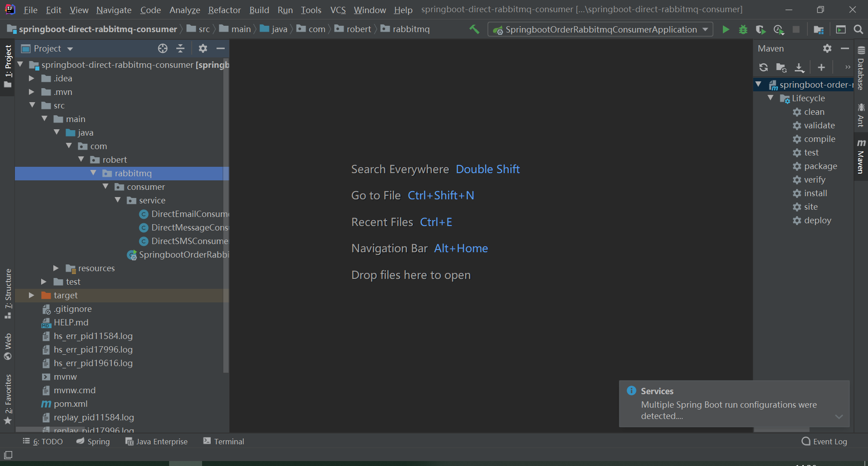
Task: Open the Refactor menu
Action: (x=224, y=9)
